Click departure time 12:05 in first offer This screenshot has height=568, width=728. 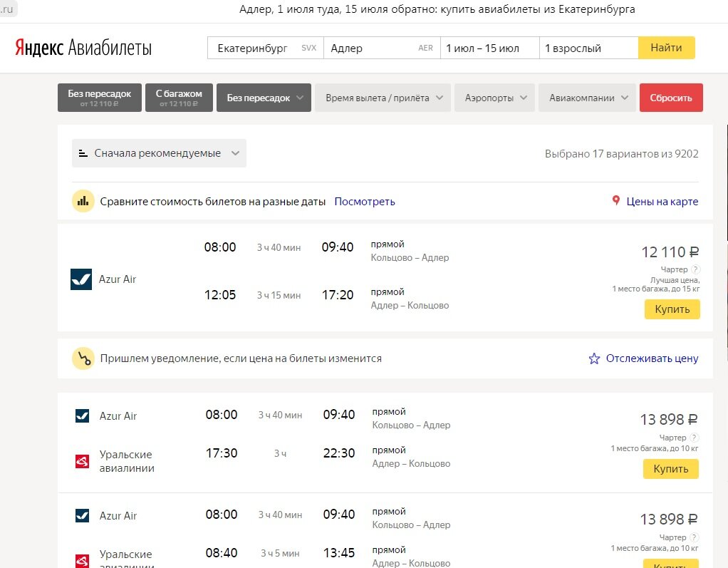(x=220, y=295)
